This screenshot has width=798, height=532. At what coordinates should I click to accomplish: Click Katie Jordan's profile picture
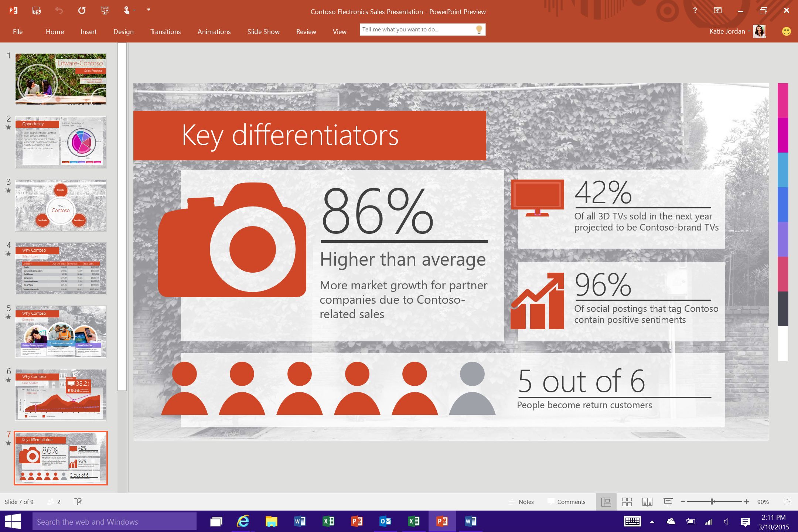coord(760,31)
